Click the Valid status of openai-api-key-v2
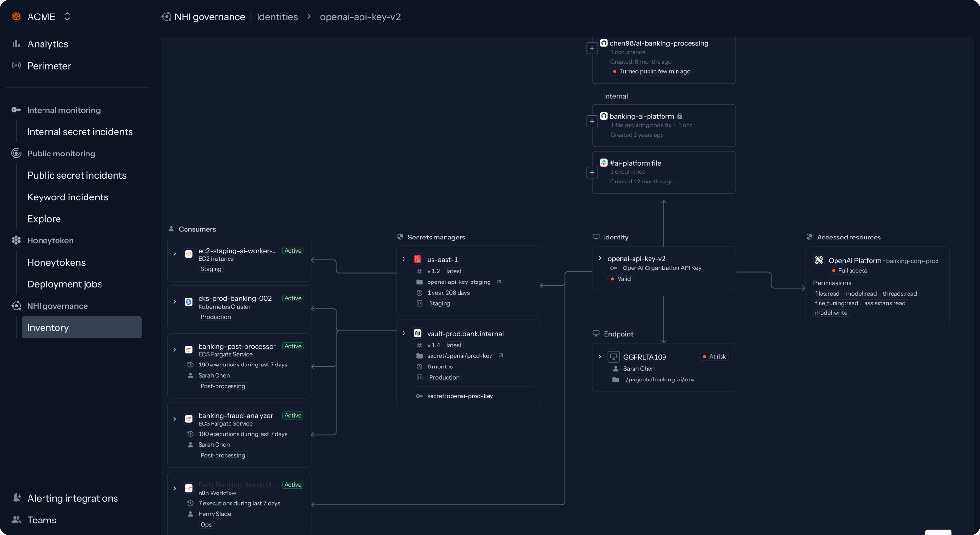980x535 pixels. point(620,279)
